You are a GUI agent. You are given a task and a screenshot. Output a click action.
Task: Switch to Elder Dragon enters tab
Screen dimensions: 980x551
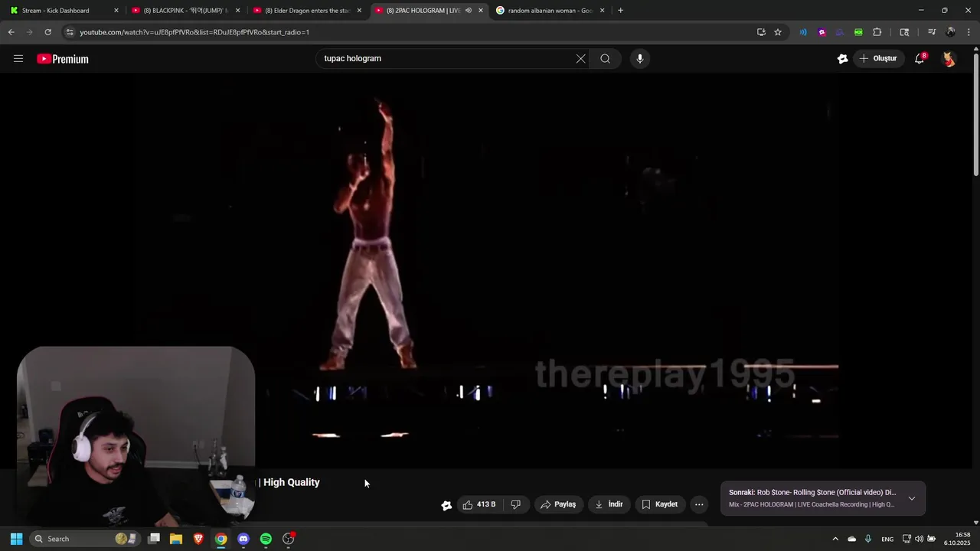[307, 11]
